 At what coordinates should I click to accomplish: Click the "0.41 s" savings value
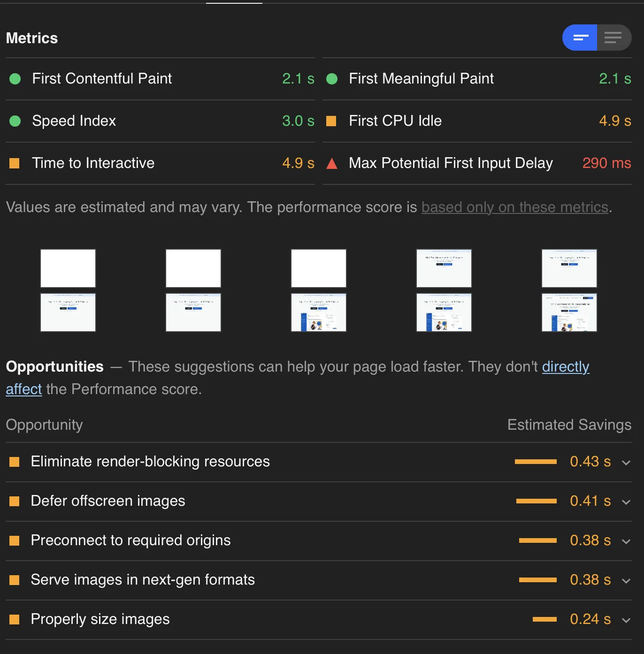(590, 501)
